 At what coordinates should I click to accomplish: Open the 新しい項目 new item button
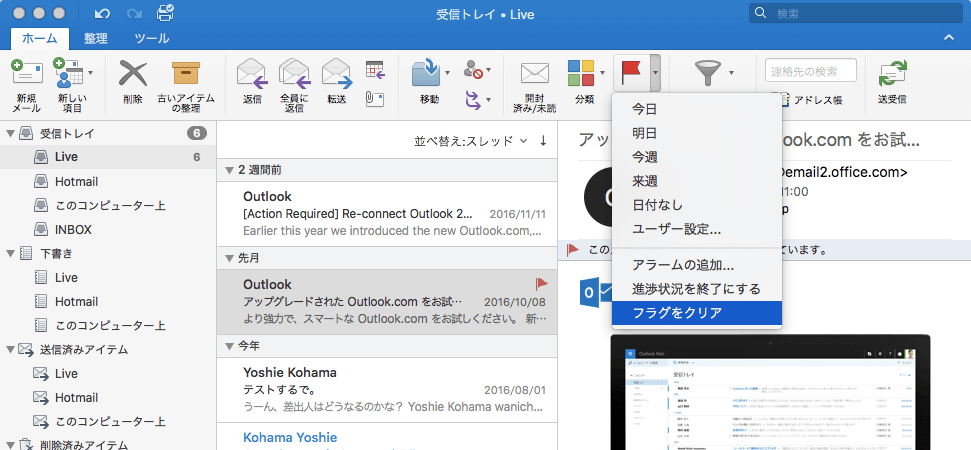(71, 85)
